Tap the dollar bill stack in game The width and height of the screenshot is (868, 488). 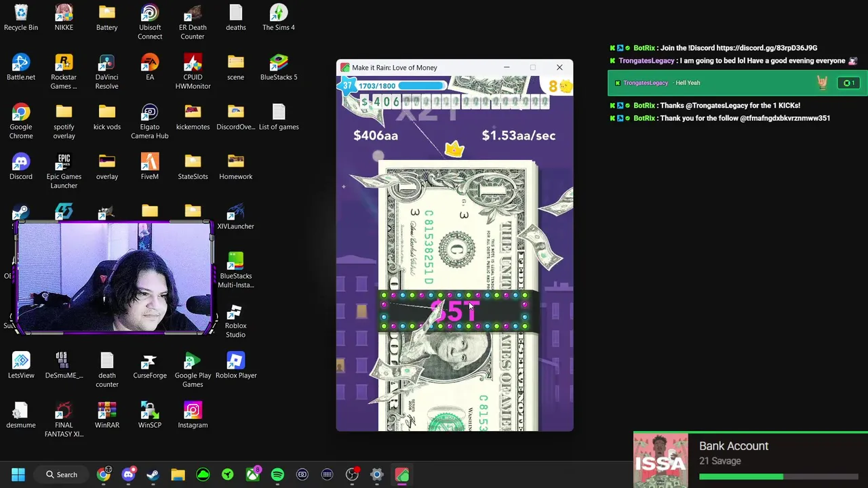pos(459,296)
